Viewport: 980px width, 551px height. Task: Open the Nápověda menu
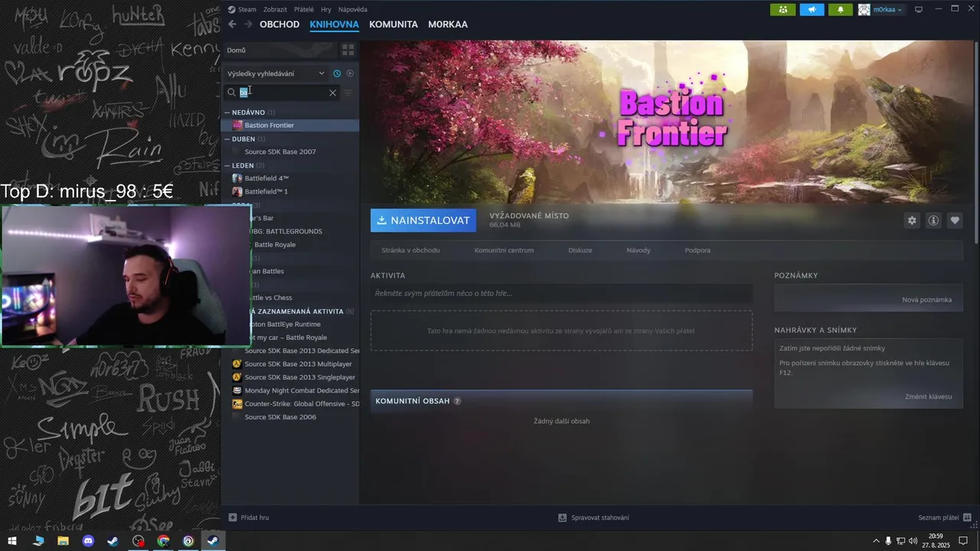(x=353, y=9)
